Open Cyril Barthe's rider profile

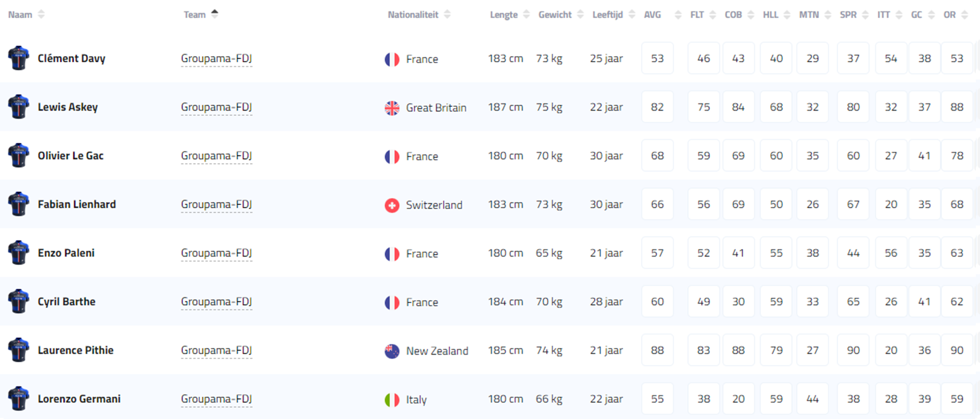(66, 302)
